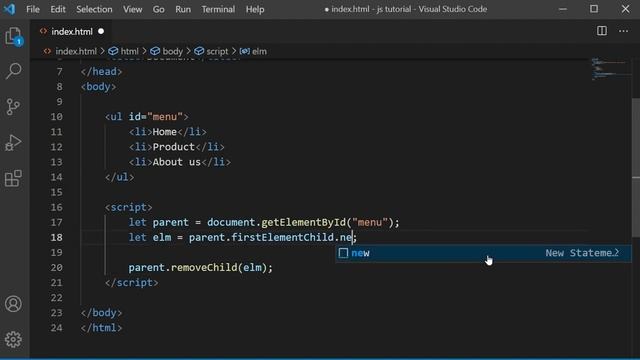Click the </body> tag on line 23
This screenshot has height=360, width=640.
(x=101, y=313)
